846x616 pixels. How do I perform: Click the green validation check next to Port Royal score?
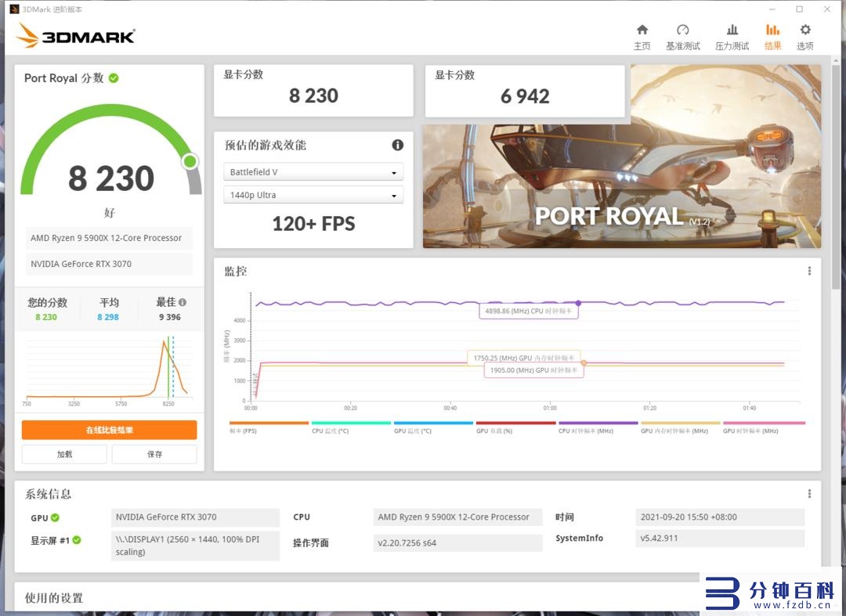pyautogui.click(x=114, y=78)
